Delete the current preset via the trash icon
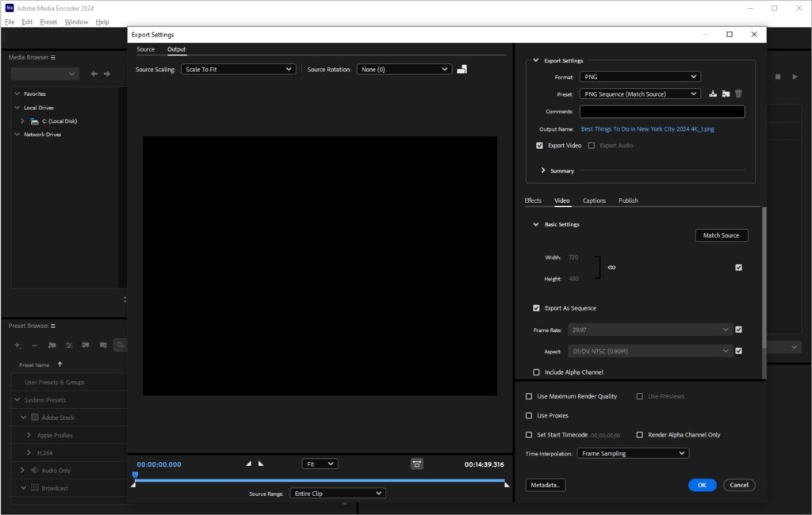 point(738,93)
